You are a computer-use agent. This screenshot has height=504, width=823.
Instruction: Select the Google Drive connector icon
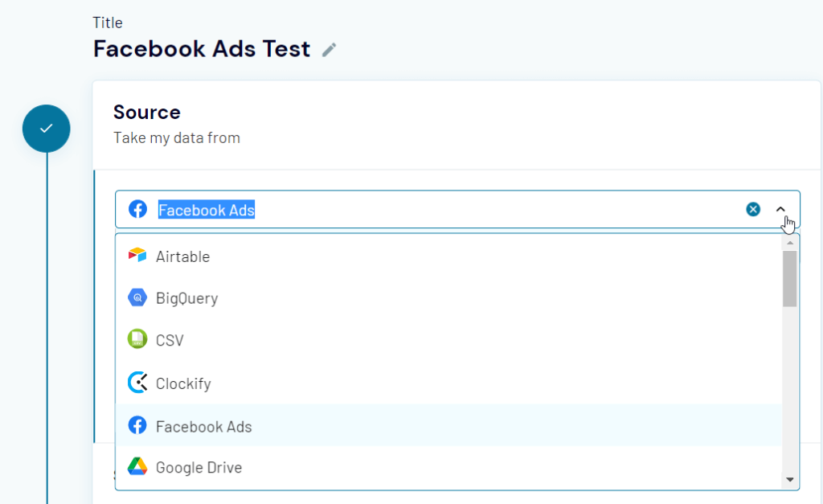pos(137,468)
